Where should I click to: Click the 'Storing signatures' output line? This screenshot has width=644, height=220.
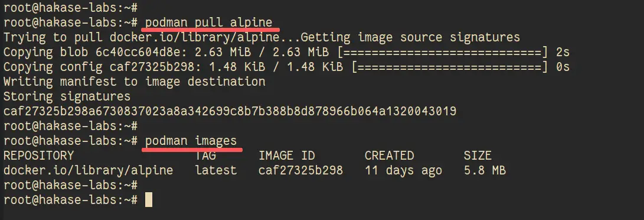coord(67,96)
